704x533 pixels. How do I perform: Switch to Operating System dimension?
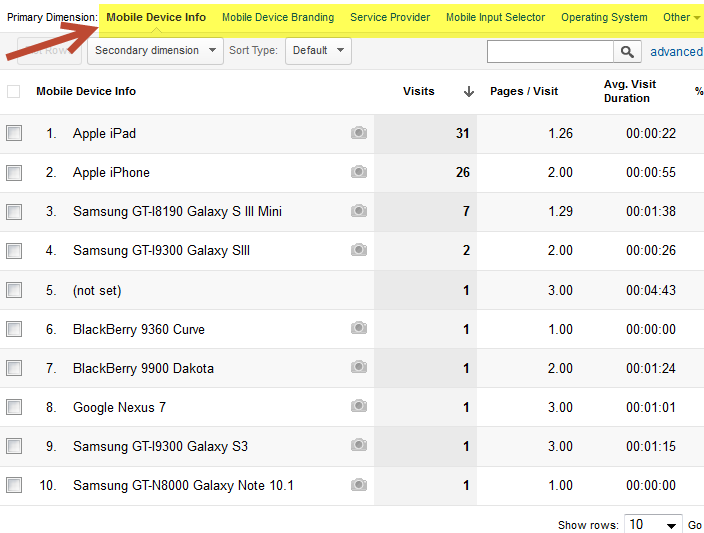point(604,18)
